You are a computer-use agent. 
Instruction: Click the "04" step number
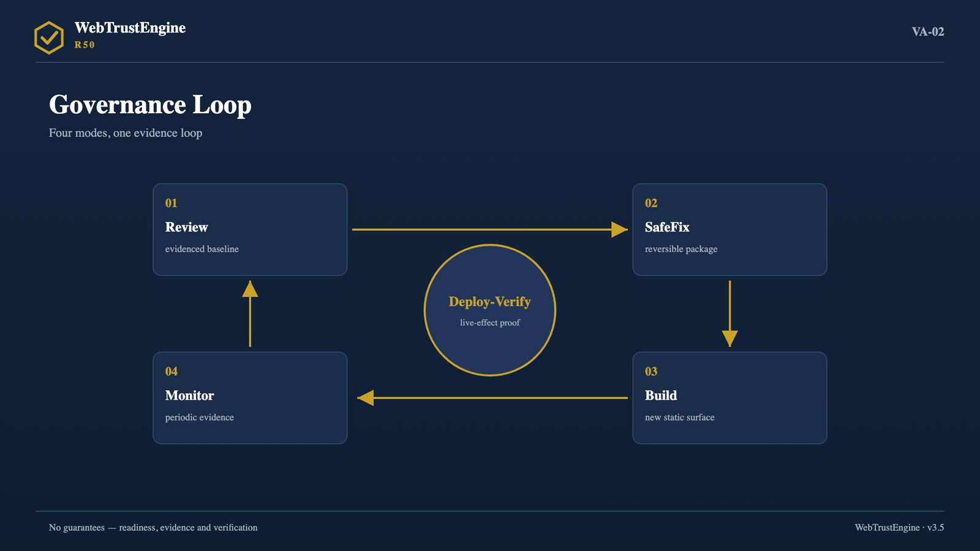pyautogui.click(x=171, y=372)
